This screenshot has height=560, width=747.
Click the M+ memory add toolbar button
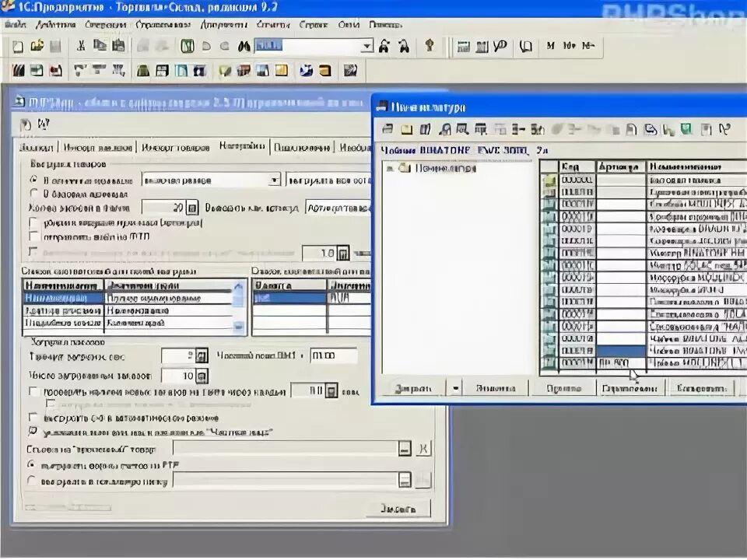coord(570,46)
